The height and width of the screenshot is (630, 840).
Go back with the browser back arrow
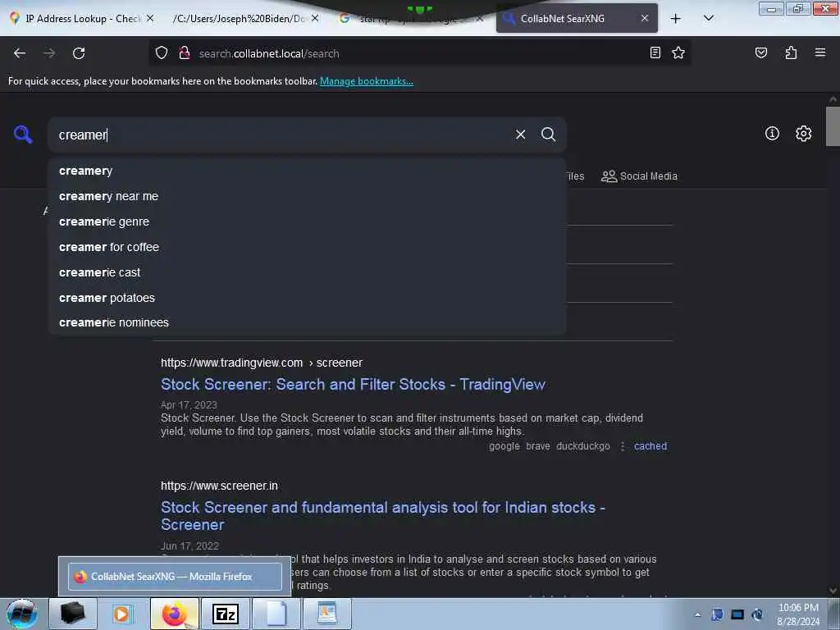(20, 53)
